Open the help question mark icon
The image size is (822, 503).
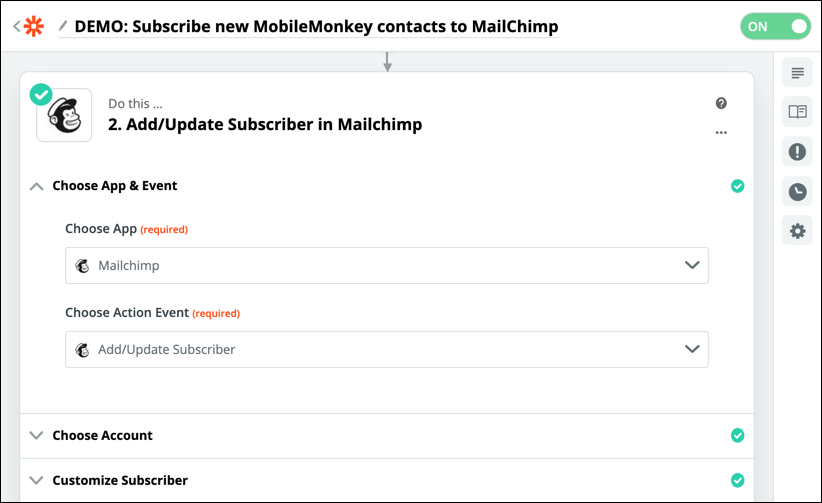(x=721, y=103)
